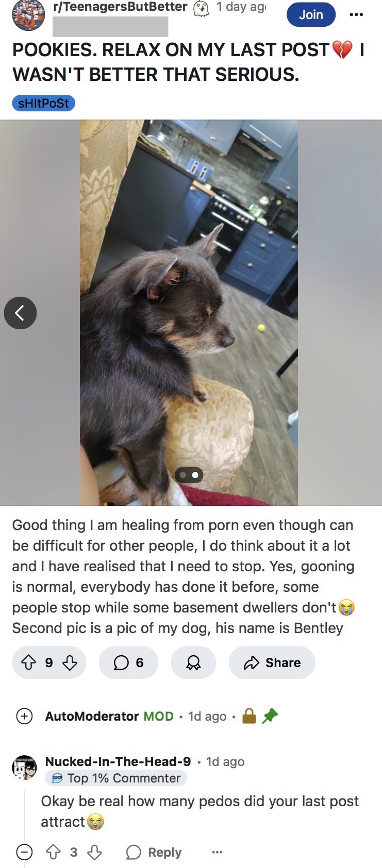Open the dog photo of Bentley

(x=189, y=313)
